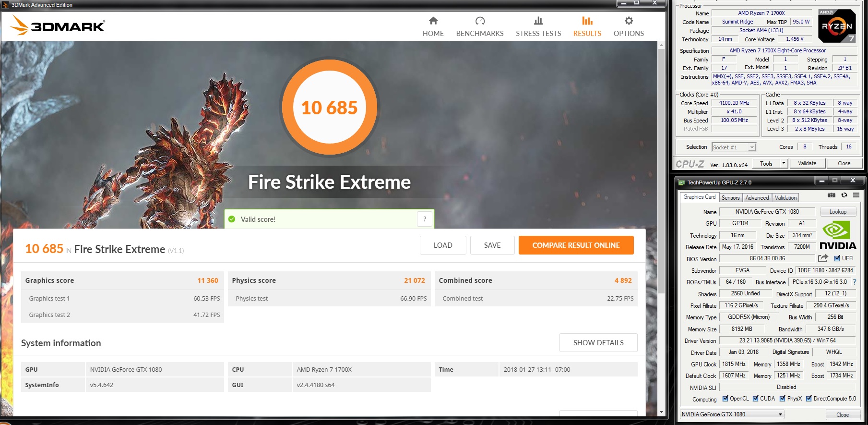Click the Physics score value 21 072
The width and height of the screenshot is (868, 425).
[x=415, y=280]
